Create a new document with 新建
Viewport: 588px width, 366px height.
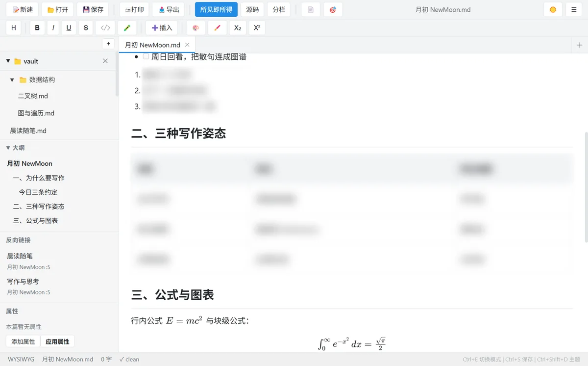pos(23,9)
